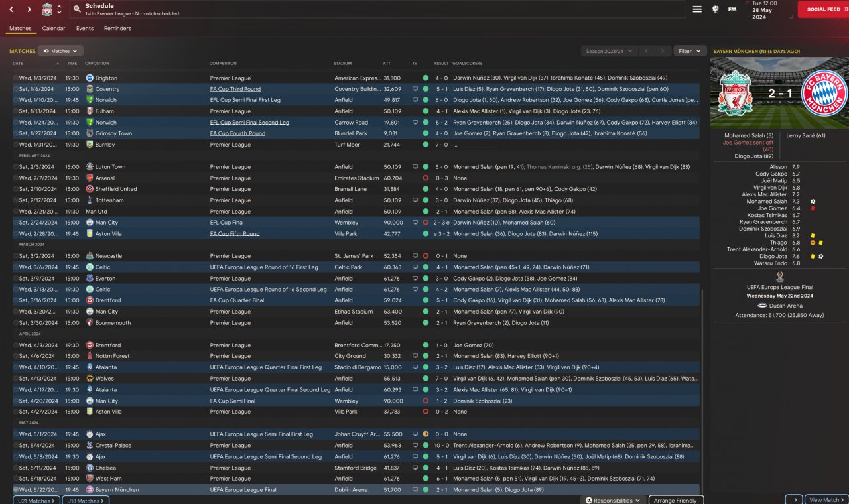Sort by the Competition column header

pyautogui.click(x=223, y=64)
